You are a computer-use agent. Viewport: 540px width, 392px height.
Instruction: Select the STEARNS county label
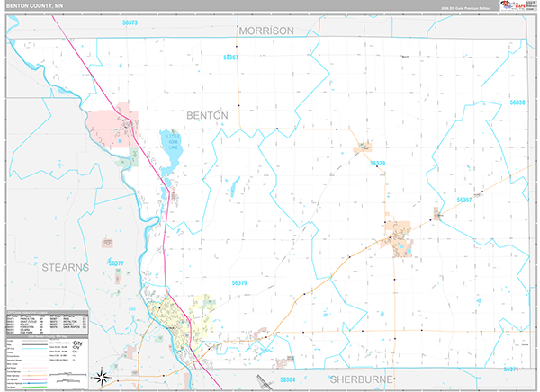[66, 267]
